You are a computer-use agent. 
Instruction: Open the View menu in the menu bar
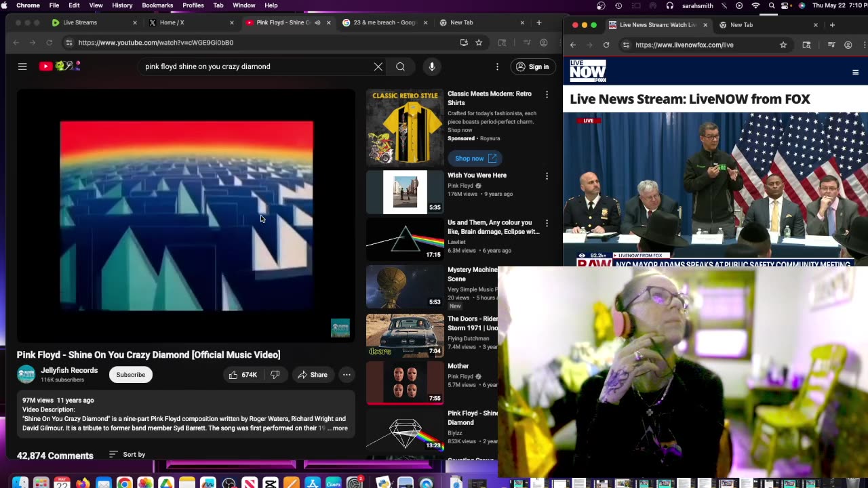[x=96, y=5]
